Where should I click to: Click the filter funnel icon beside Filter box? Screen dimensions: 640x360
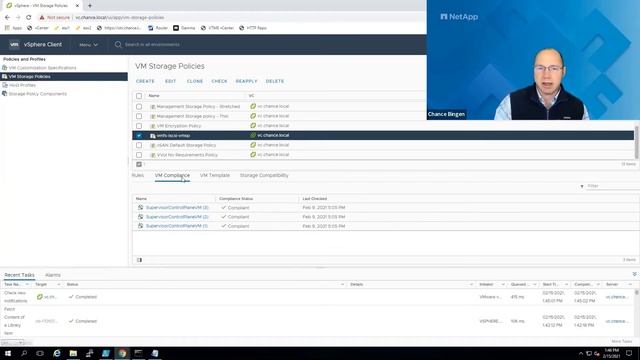[582, 186]
